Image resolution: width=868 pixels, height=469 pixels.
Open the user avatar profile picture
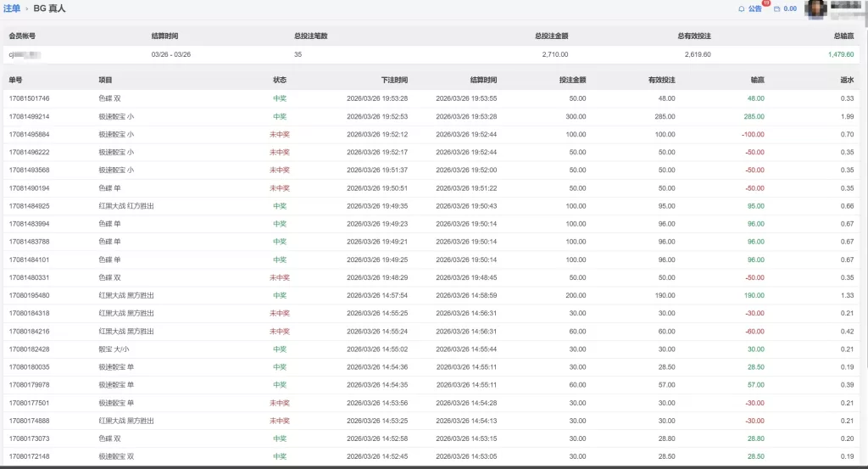pyautogui.click(x=815, y=9)
